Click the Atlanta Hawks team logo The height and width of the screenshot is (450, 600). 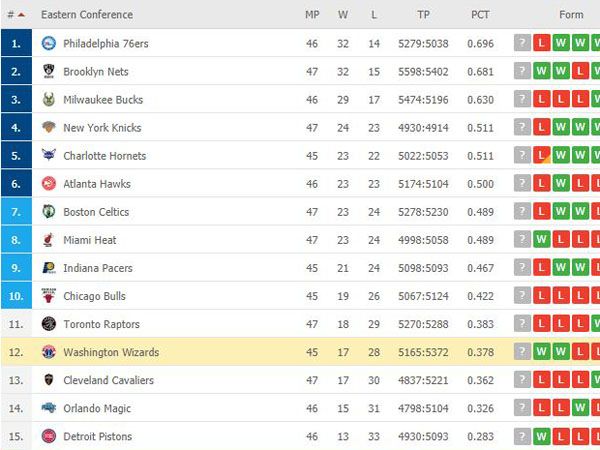[x=49, y=184]
